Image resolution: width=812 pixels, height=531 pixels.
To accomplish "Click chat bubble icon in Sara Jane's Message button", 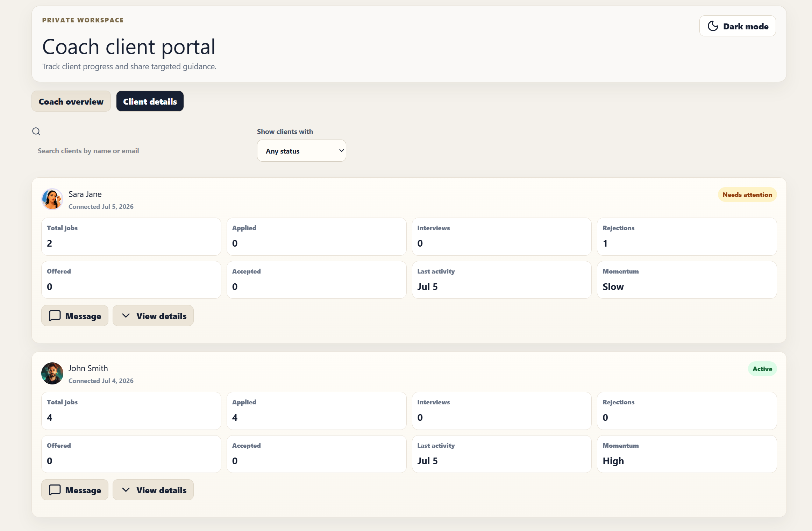I will (x=55, y=316).
